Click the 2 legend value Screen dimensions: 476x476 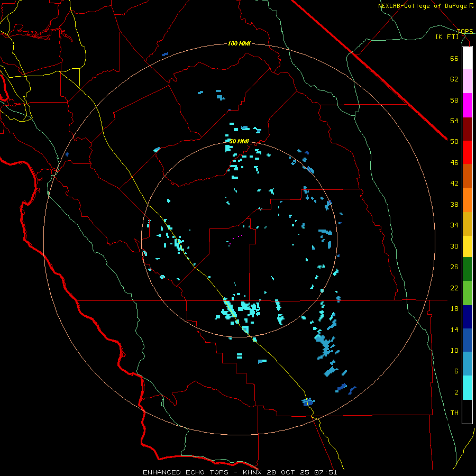click(456, 392)
